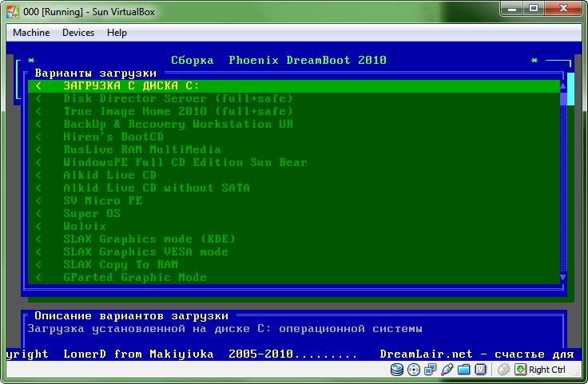Image resolution: width=588 pixels, height=384 pixels.
Task: Pick Alkid Live CD without SATA
Action: [156, 188]
